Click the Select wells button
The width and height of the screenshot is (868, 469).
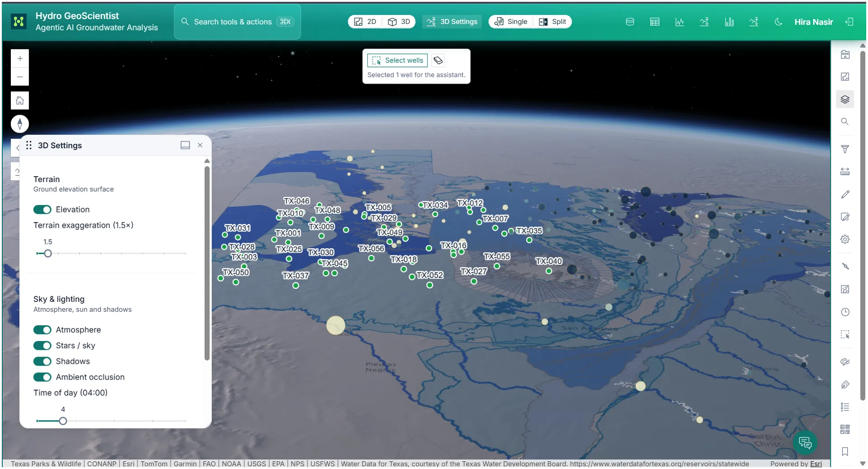(x=397, y=61)
